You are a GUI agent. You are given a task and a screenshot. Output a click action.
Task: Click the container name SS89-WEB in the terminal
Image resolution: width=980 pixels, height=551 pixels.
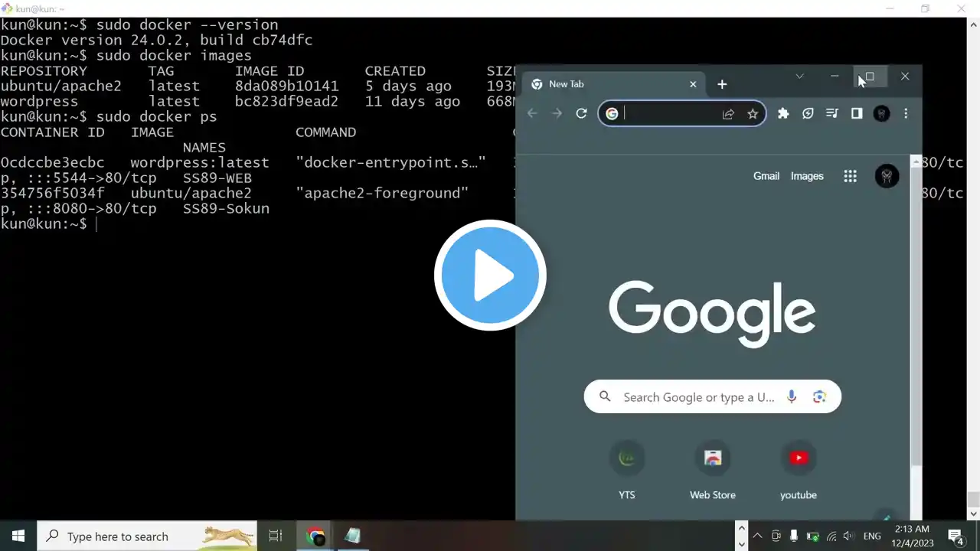tap(217, 178)
